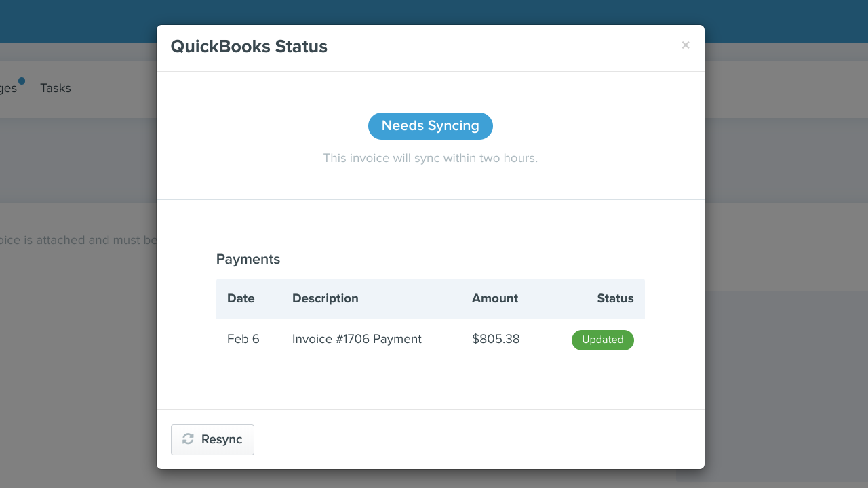The width and height of the screenshot is (868, 488).
Task: Click the QuickBooks Status dialog title
Action: 249,47
